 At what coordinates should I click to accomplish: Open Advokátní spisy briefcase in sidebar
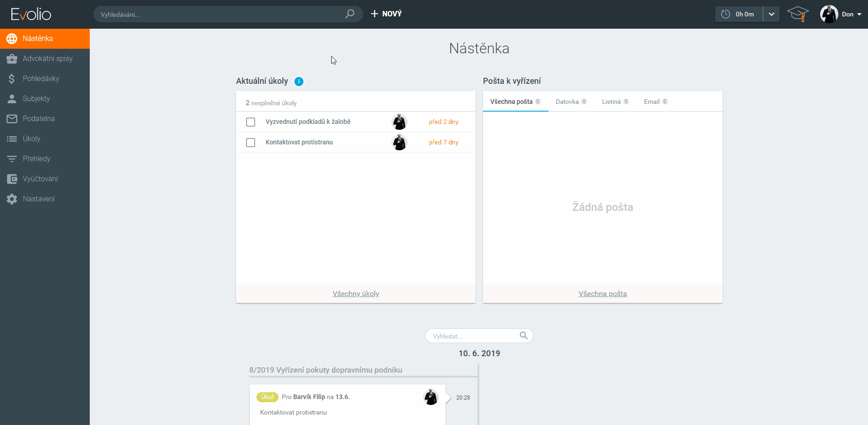(x=12, y=59)
